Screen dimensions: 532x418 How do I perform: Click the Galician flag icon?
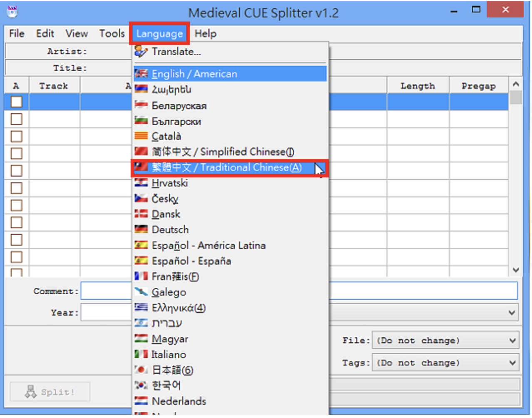tap(141, 292)
